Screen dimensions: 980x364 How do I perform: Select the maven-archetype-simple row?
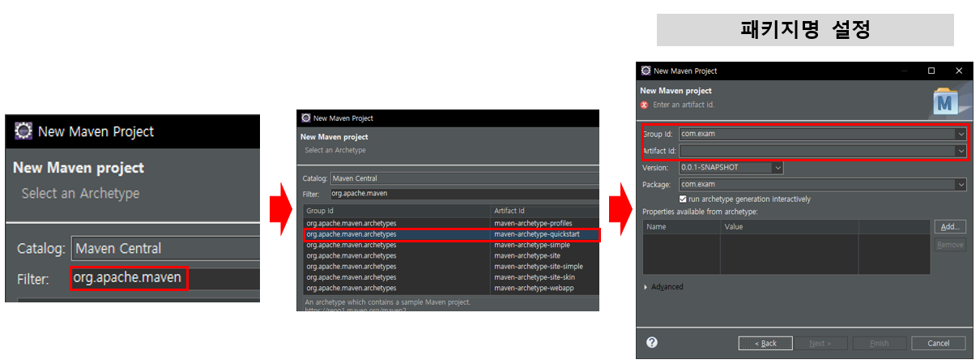pos(451,245)
